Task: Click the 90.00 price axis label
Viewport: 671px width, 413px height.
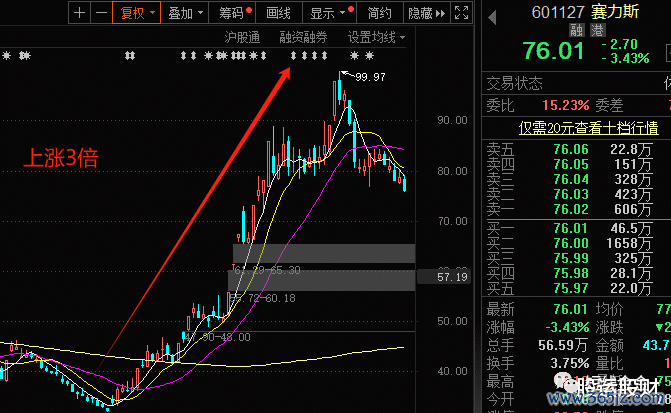Action: pyautogui.click(x=452, y=120)
